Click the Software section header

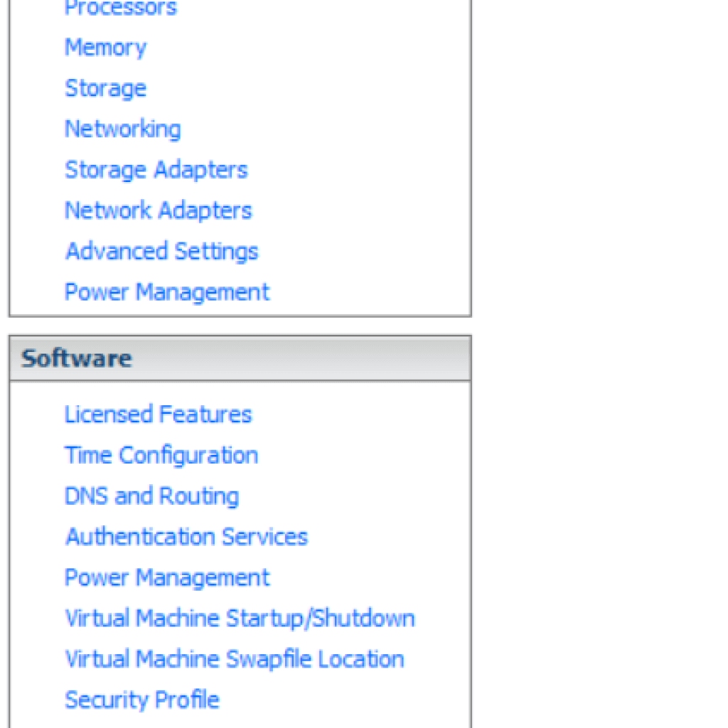(75, 358)
